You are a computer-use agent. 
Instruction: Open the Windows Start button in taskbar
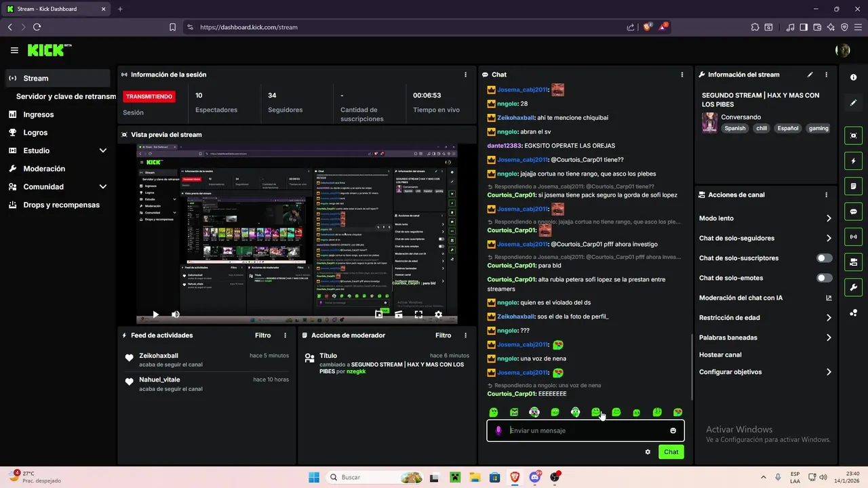tap(314, 477)
